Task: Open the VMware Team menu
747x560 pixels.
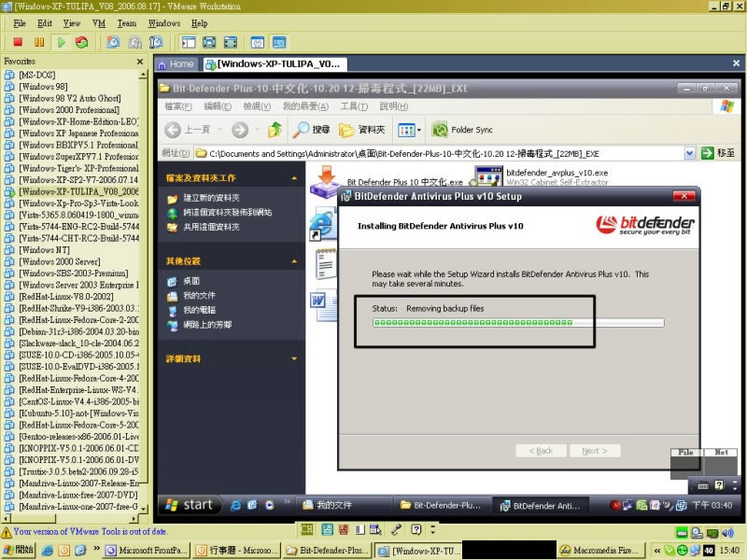Action: [x=127, y=23]
